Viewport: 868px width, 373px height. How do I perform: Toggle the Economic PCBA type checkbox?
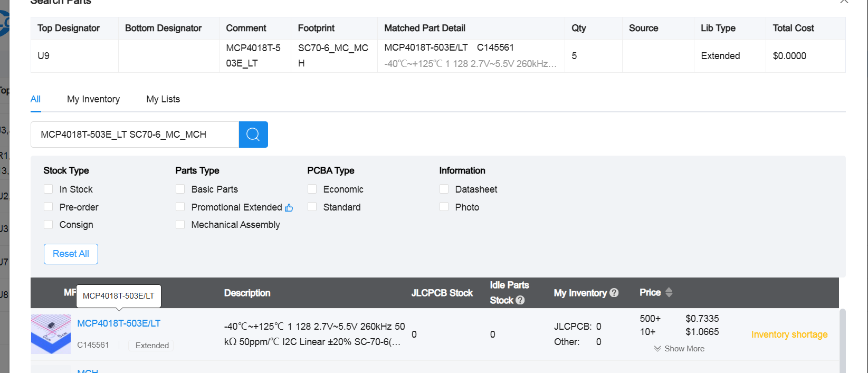pos(312,189)
